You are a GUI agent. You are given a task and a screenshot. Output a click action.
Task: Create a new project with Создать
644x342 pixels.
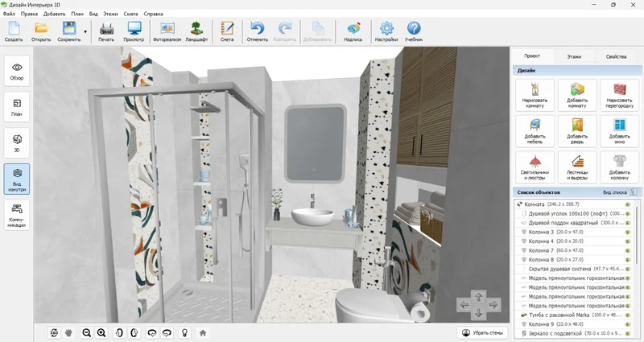(x=14, y=31)
